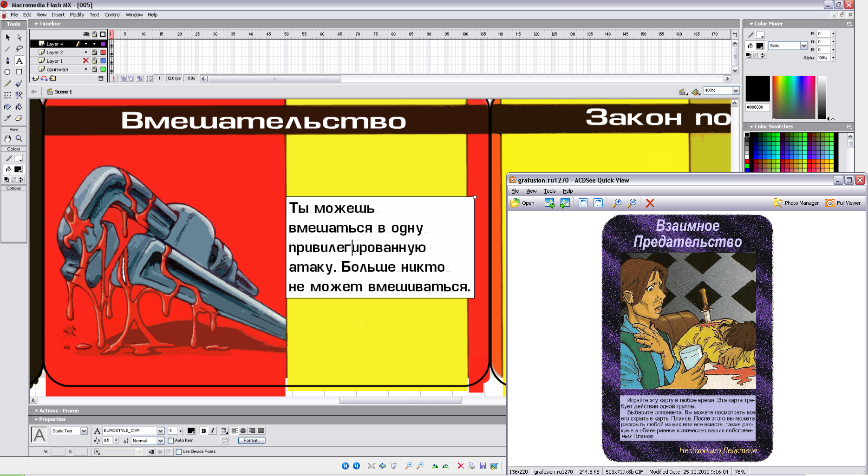The height and width of the screenshot is (476, 868).
Task: Choose the Ink Bottle tool
Action: 7,107
